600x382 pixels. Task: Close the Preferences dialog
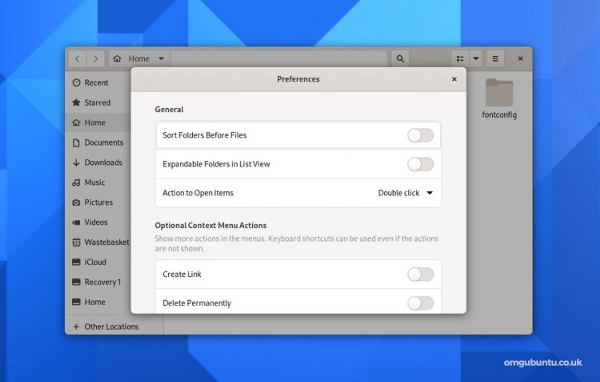coord(454,79)
